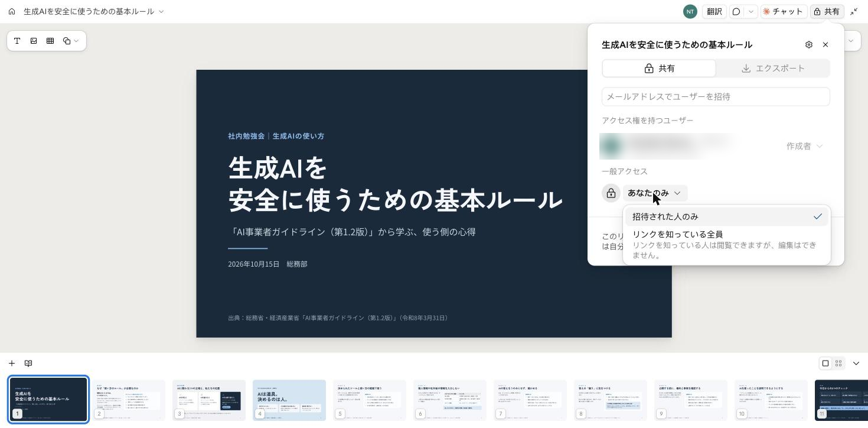868x428 pixels.
Task: Focus the メールアドレスでユーザーを招待 field
Action: click(x=716, y=96)
